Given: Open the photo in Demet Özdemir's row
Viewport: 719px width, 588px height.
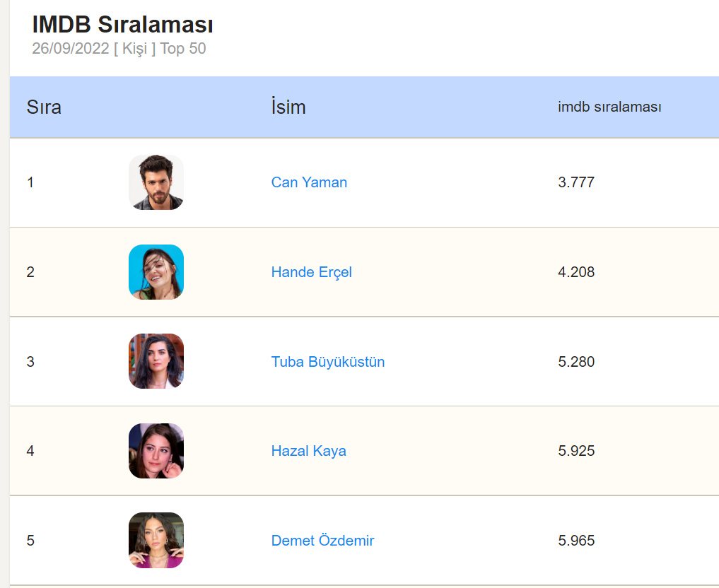Looking at the screenshot, I should tap(156, 541).
